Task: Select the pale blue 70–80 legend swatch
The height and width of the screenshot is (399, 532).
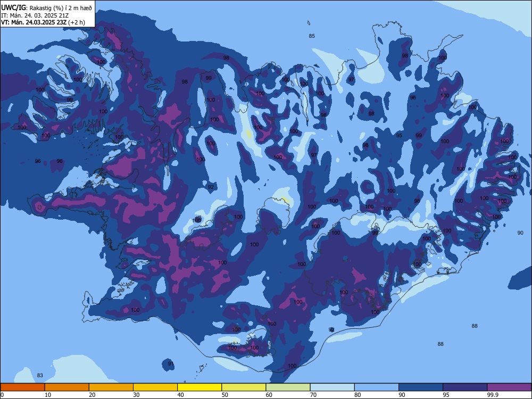Action: pos(332,387)
